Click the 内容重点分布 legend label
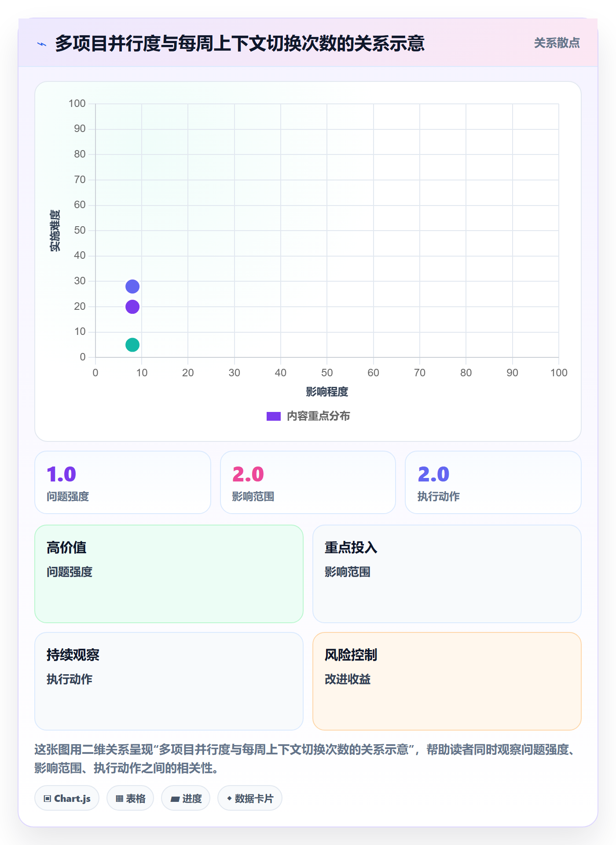Image resolution: width=616 pixels, height=845 pixels. click(x=318, y=416)
